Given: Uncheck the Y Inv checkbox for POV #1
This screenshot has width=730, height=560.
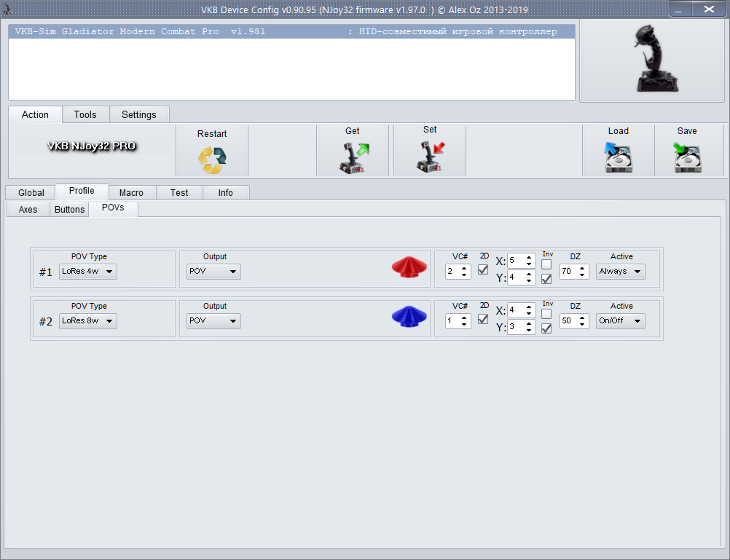Looking at the screenshot, I should 546,278.
